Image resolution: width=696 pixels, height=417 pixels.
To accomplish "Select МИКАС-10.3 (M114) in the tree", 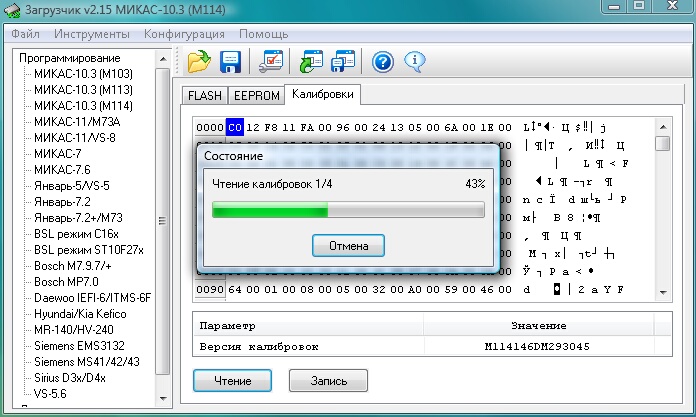I will (x=83, y=106).
